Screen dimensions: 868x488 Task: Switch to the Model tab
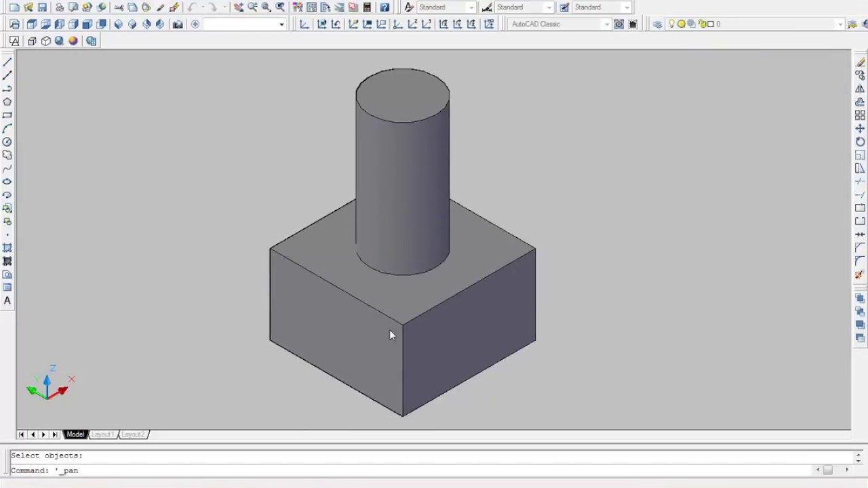tap(75, 434)
